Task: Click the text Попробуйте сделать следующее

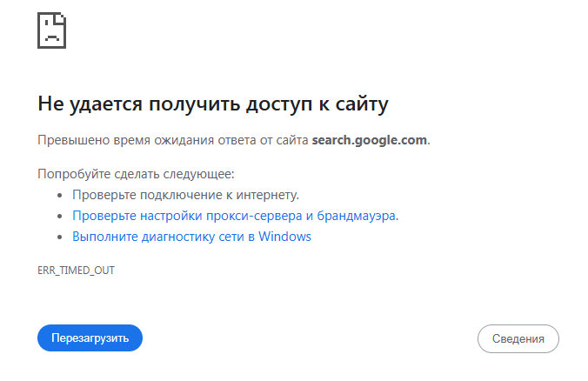Action: click(x=136, y=174)
